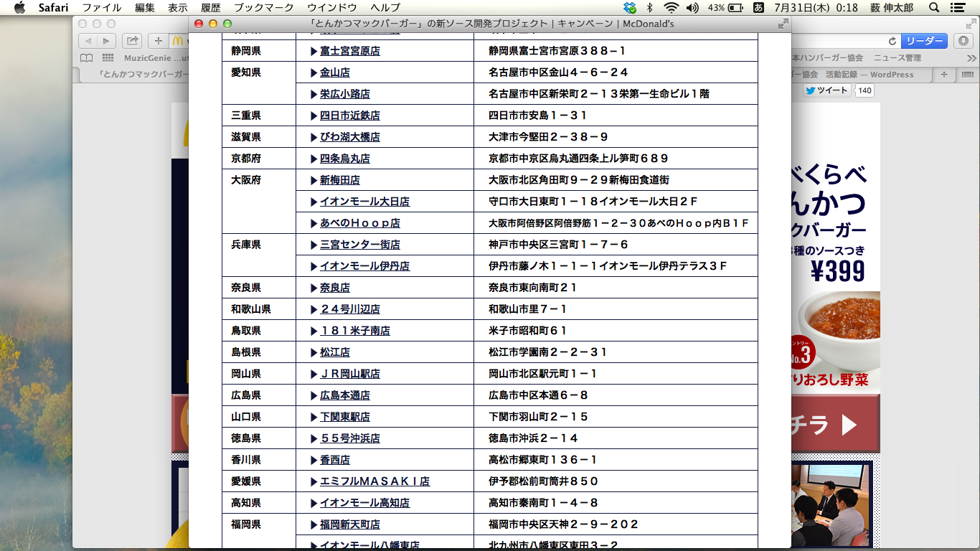This screenshot has height=551, width=980.
Task: Go back in background Safari window
Action: (87, 41)
